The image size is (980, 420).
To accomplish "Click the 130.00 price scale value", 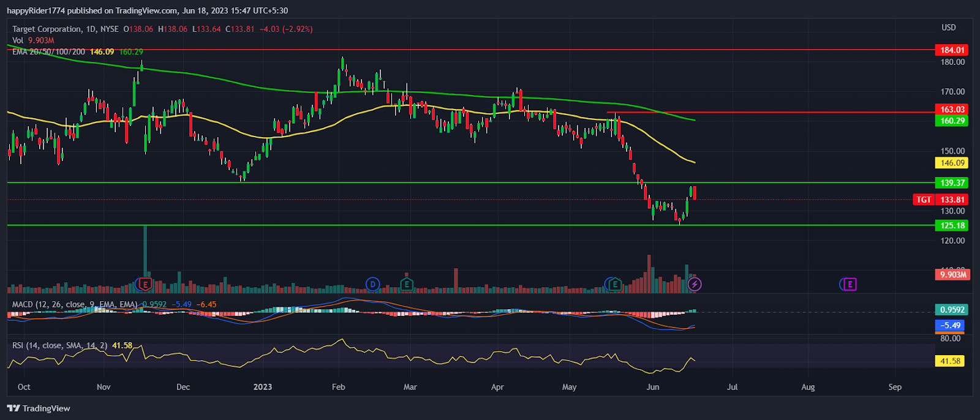I will pyautogui.click(x=952, y=211).
